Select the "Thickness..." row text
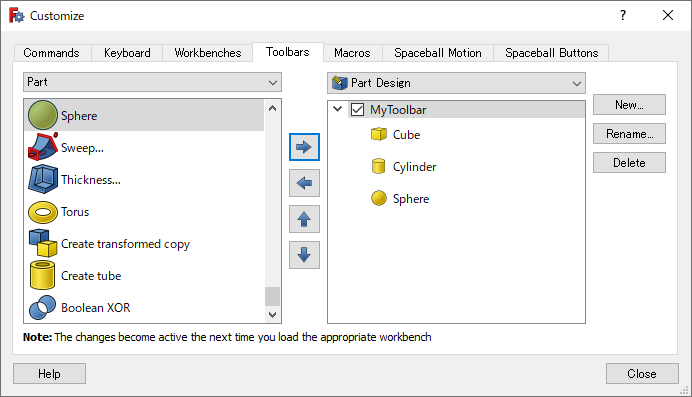This screenshot has height=397, width=692. click(x=90, y=180)
